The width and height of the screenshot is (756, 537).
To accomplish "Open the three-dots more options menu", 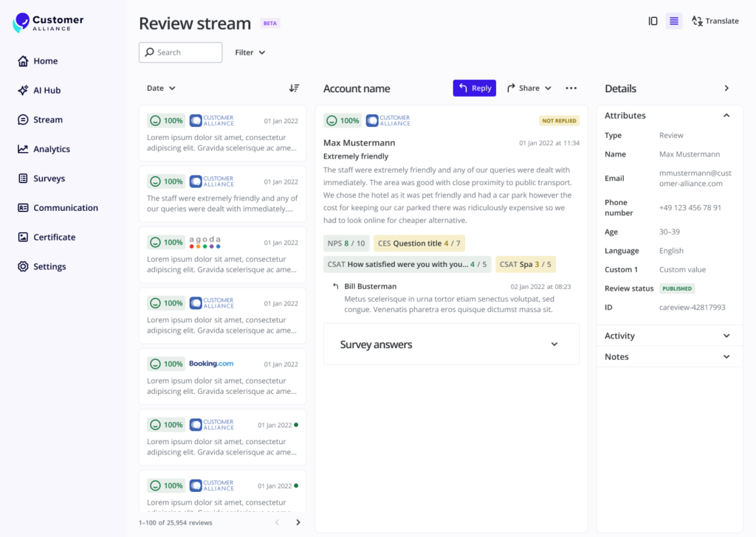I will 571,89.
